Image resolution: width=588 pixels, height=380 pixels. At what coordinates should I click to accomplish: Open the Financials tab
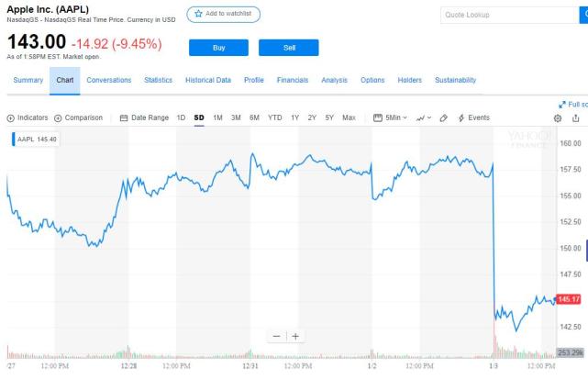click(x=293, y=80)
